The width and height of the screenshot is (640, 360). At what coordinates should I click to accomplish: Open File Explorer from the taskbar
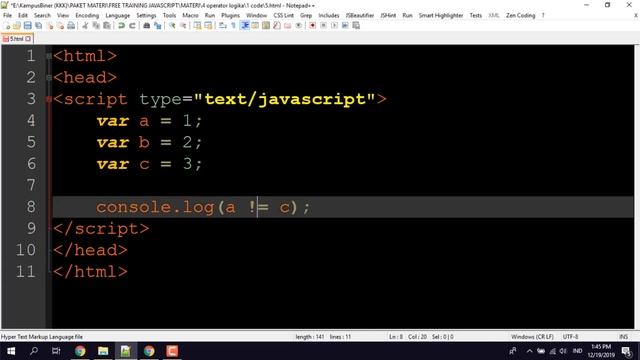[x=103, y=351]
